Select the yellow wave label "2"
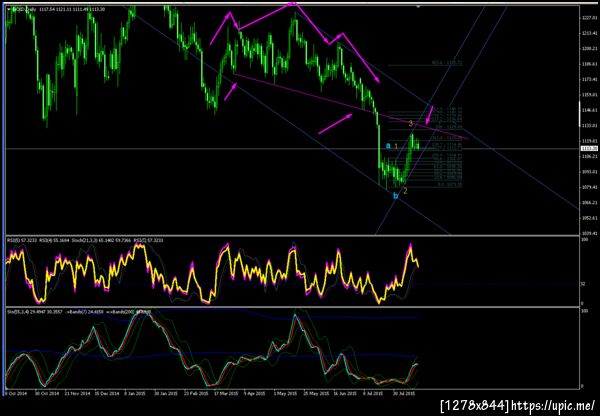Image resolution: width=600 pixels, height=416 pixels. coord(405,191)
